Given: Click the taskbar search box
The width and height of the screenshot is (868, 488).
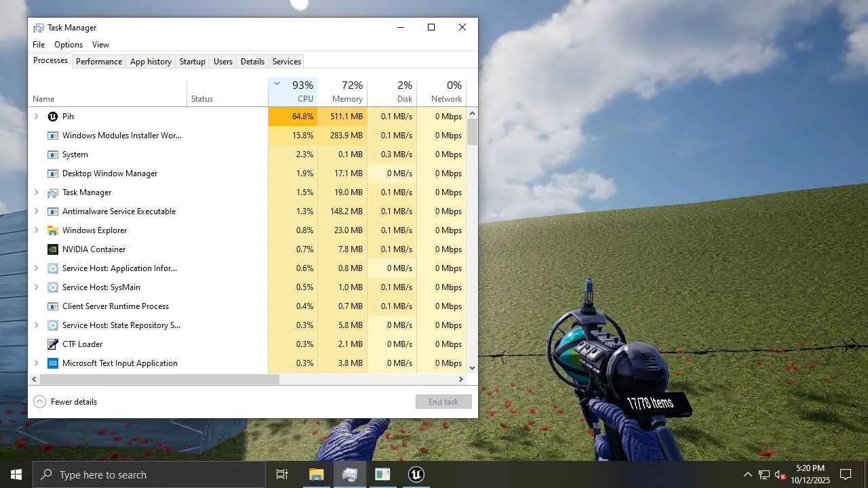Looking at the screenshot, I should tap(149, 474).
